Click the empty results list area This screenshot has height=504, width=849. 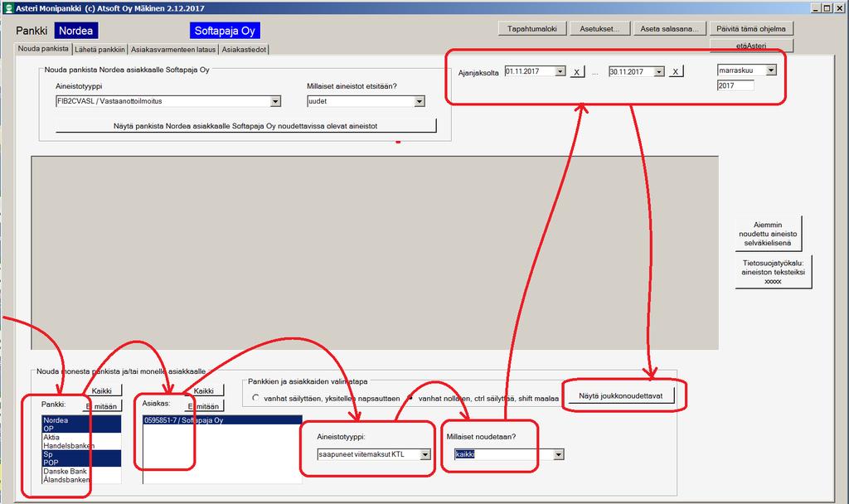(x=375, y=253)
